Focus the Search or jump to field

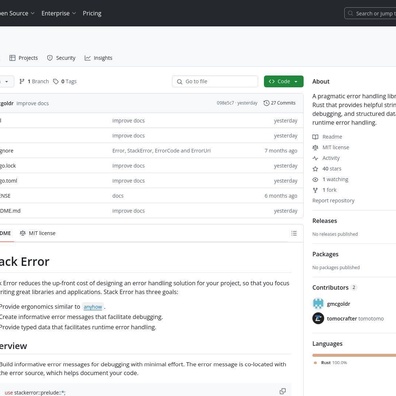click(x=370, y=13)
